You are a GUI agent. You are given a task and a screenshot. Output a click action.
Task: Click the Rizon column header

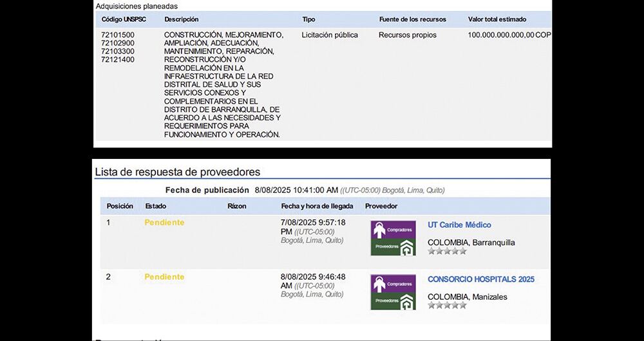pyautogui.click(x=237, y=206)
